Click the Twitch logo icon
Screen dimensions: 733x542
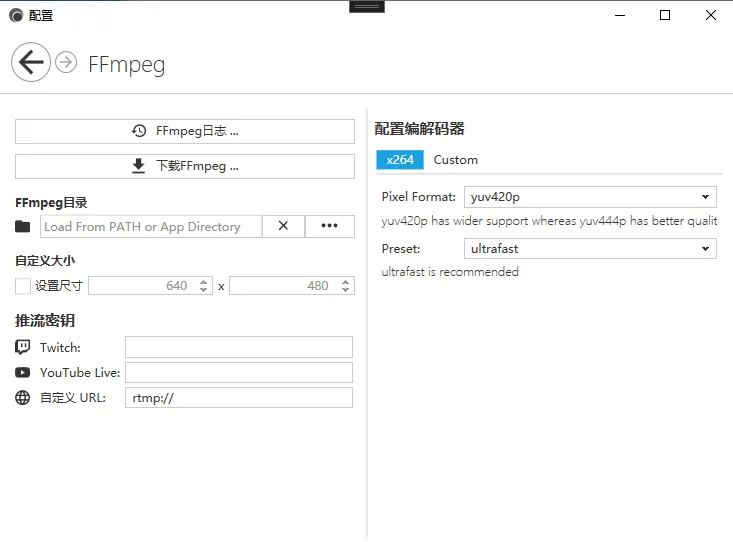pos(22,347)
